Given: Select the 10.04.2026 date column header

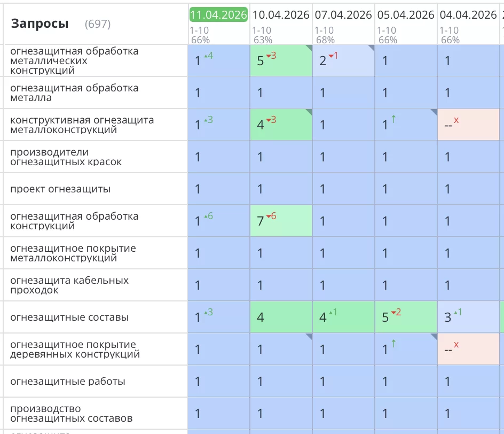Looking at the screenshot, I should [x=281, y=15].
